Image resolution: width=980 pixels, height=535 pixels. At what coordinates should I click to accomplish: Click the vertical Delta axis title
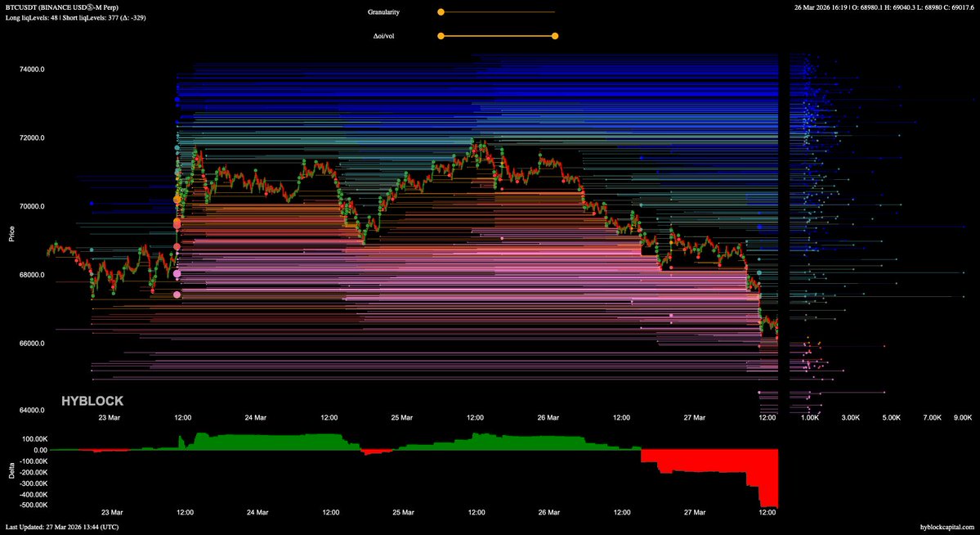click(11, 471)
